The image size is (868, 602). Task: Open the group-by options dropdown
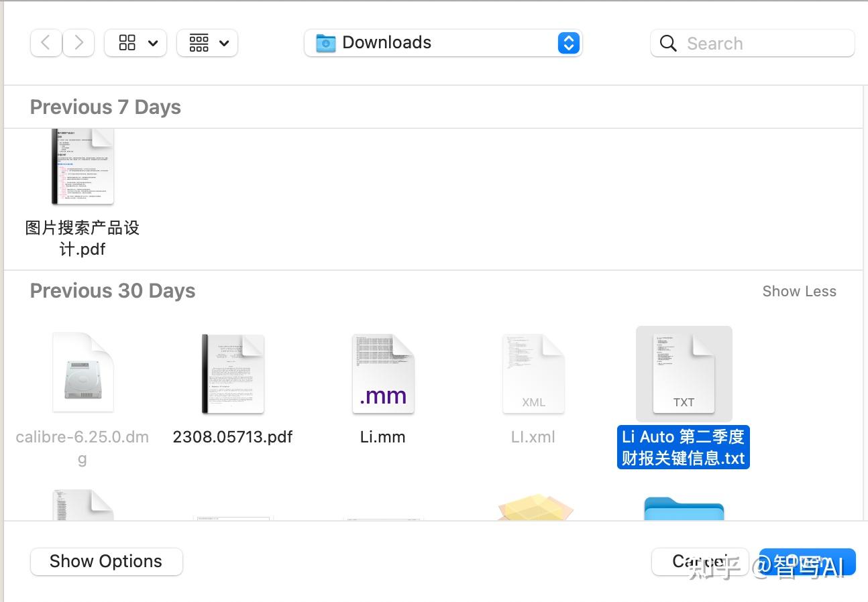coord(207,43)
